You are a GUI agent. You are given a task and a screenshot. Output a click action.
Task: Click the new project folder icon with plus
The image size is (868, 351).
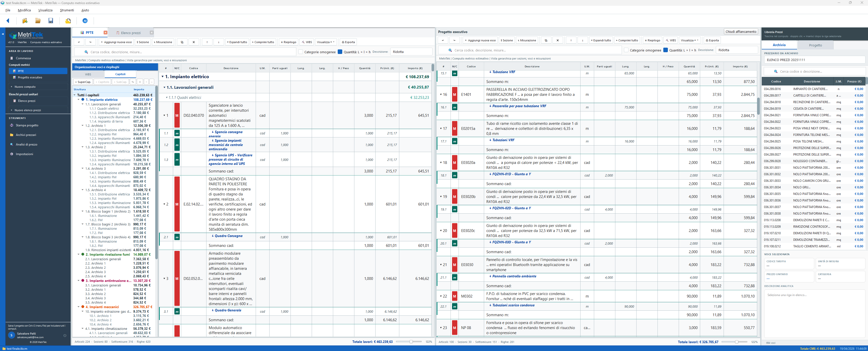click(x=24, y=21)
